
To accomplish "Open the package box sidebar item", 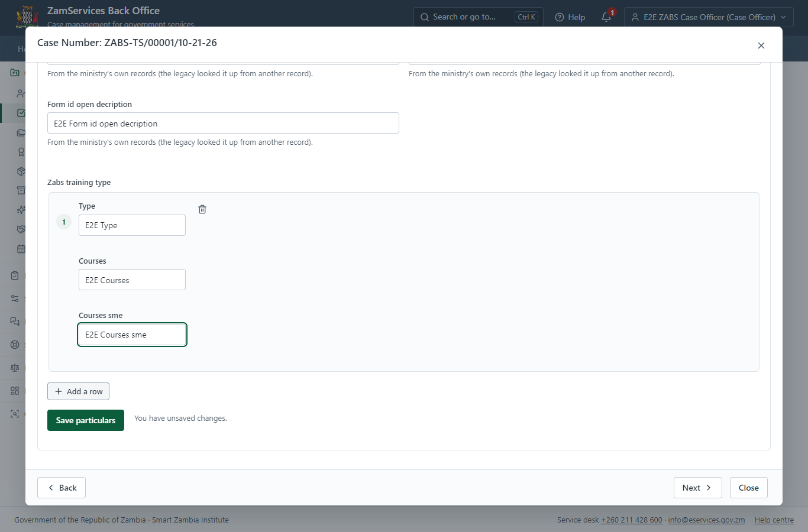I will click(x=21, y=171).
